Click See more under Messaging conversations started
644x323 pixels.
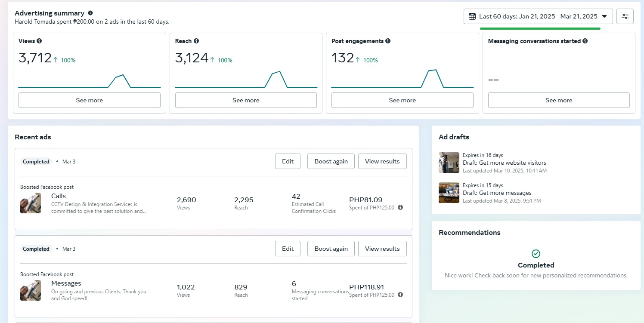559,100
